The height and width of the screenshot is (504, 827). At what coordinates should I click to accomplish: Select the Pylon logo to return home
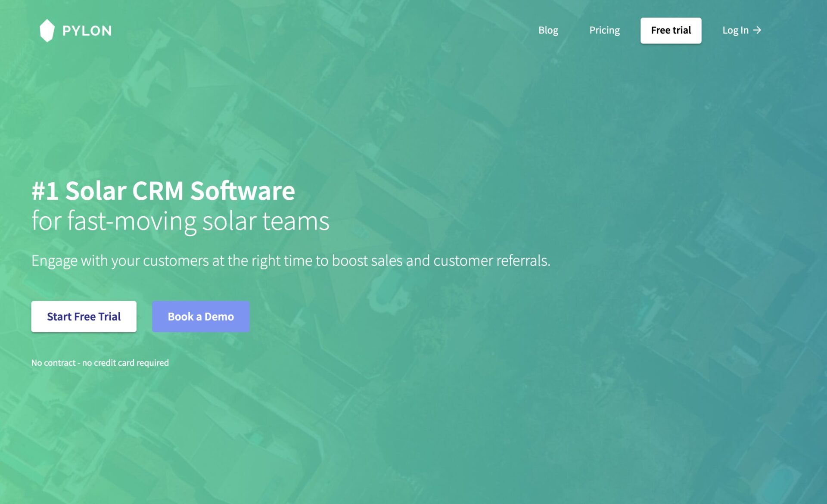point(48,30)
